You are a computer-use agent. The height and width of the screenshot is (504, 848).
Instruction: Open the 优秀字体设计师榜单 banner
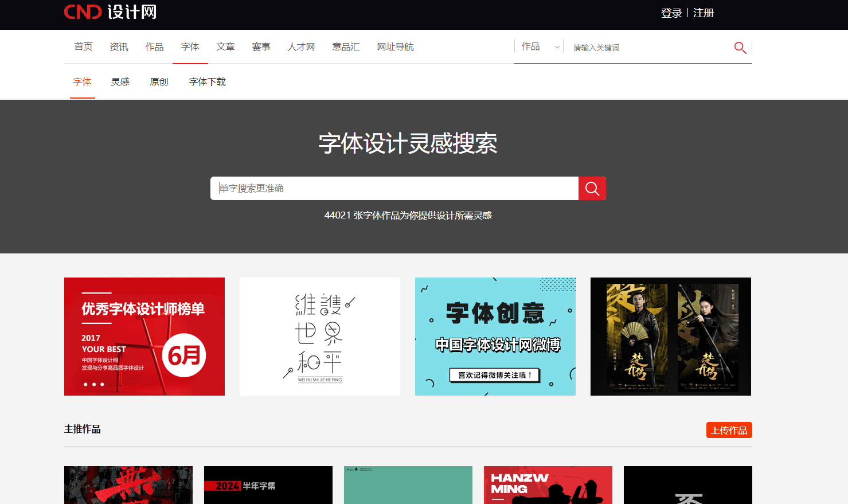(x=144, y=336)
